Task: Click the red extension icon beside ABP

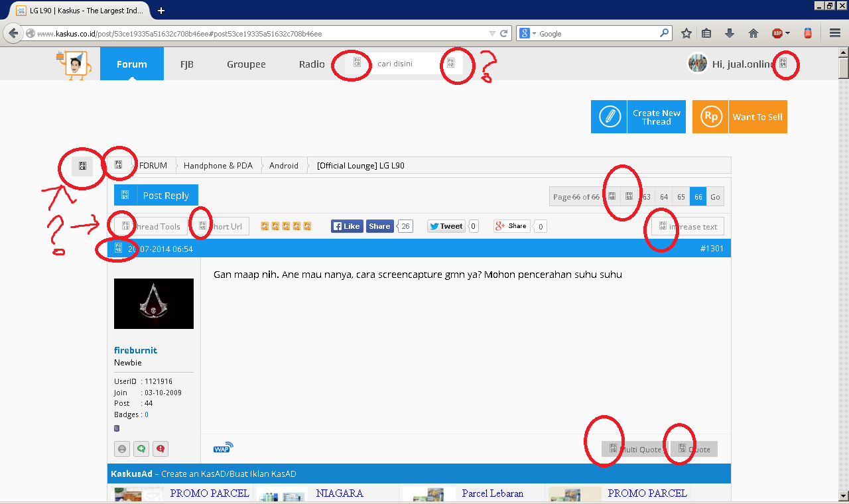Action: (808, 33)
